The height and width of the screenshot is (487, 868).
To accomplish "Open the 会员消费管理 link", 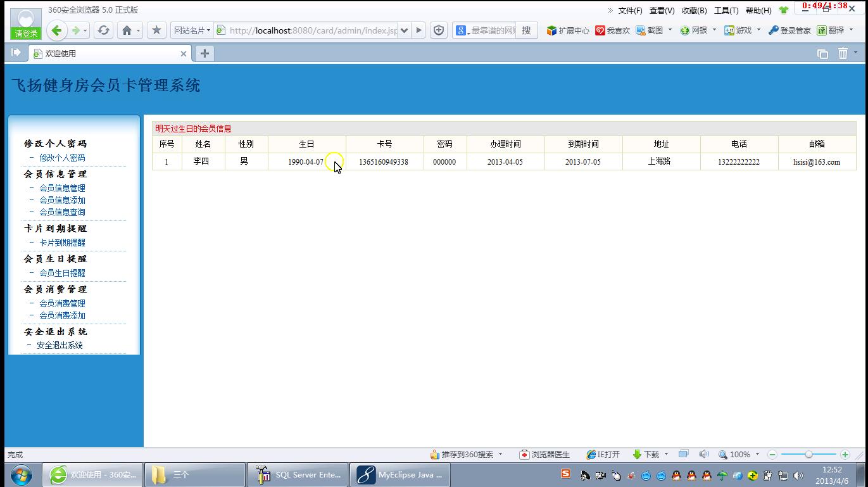I will (62, 303).
